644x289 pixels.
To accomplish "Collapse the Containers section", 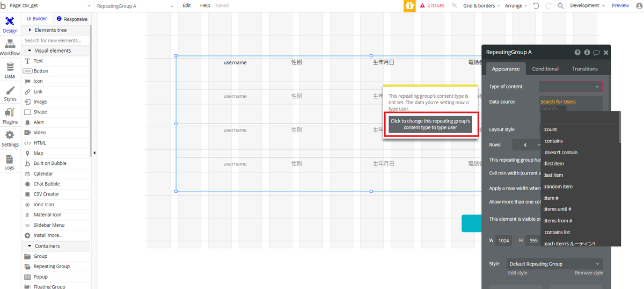I will click(x=56, y=246).
